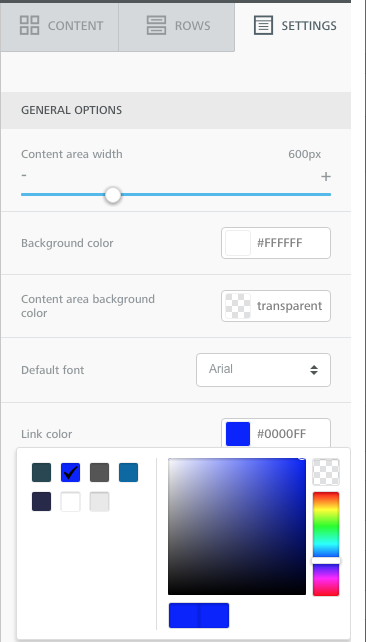Open the Background color #FFFFFF swatch
This screenshot has height=642, width=366.
click(238, 243)
